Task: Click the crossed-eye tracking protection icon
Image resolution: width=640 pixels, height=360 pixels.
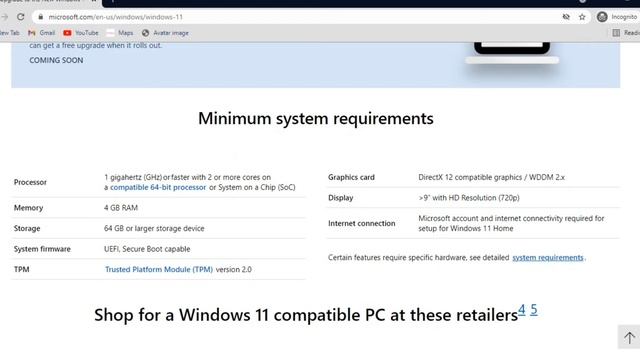Action: (x=566, y=17)
